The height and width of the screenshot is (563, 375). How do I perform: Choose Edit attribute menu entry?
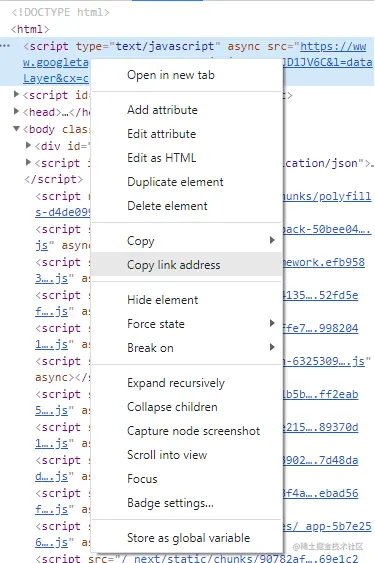pyautogui.click(x=186, y=134)
